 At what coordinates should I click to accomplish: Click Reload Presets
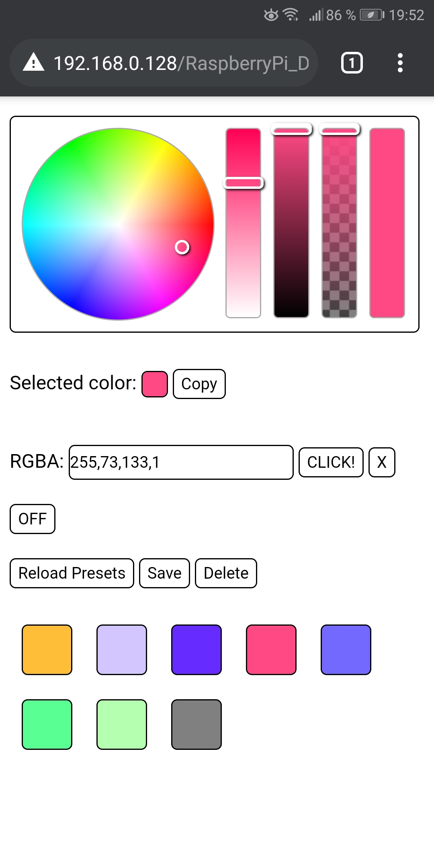click(72, 573)
